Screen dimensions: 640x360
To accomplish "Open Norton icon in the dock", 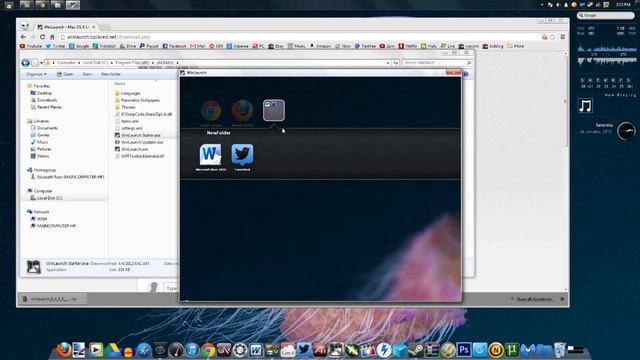I will 496,350.
